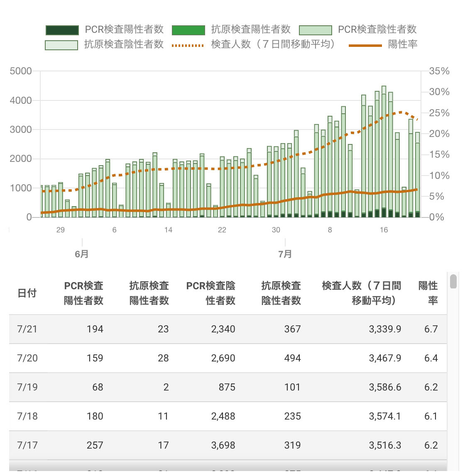Toggle the 検査人数（７日間移動平均） dotted line legend
Image resolution: width=465 pixels, height=476 pixels.
click(188, 45)
